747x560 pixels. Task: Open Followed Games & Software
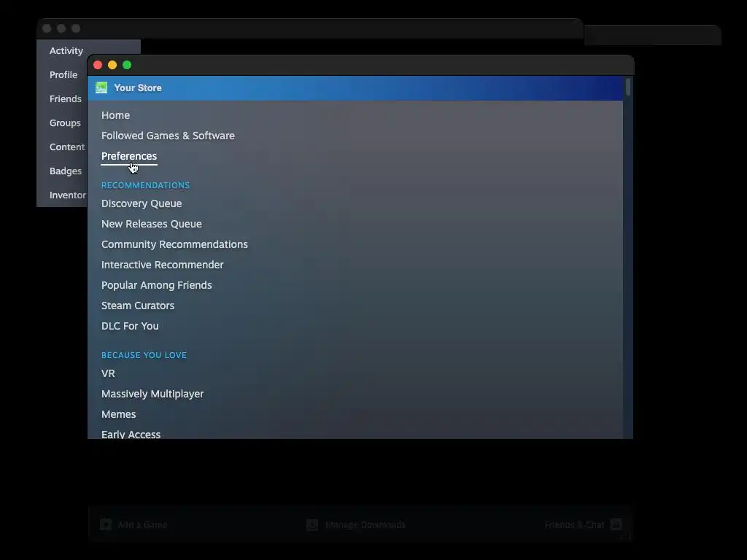click(x=168, y=136)
